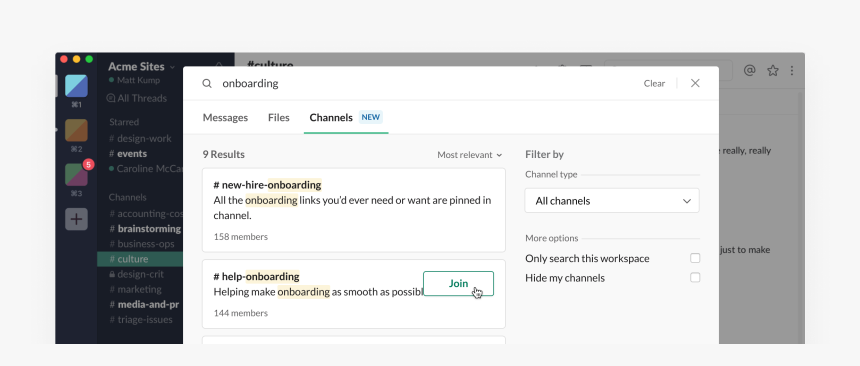Screen dimensions: 860x366
Task: Click the NEW badge beside Channels
Action: click(x=371, y=117)
